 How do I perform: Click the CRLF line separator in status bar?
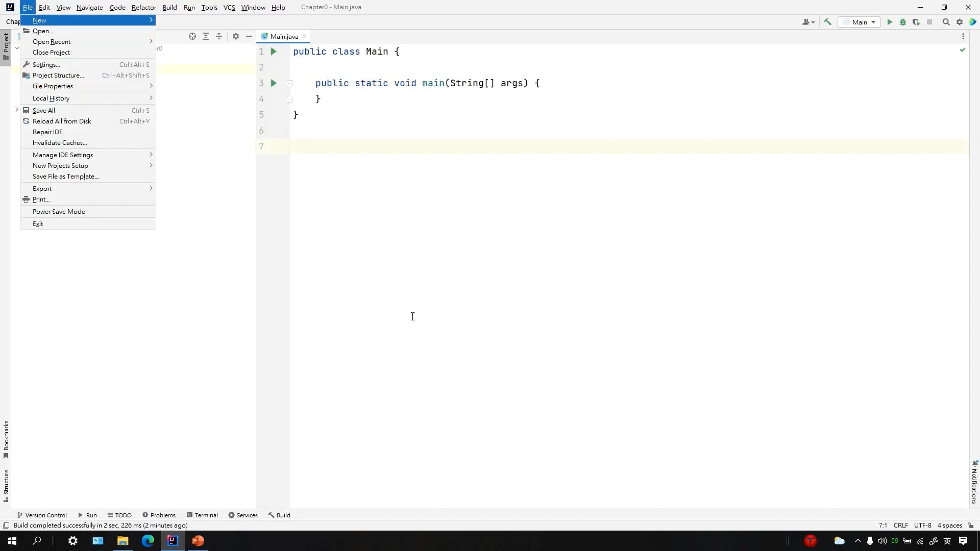(900, 525)
